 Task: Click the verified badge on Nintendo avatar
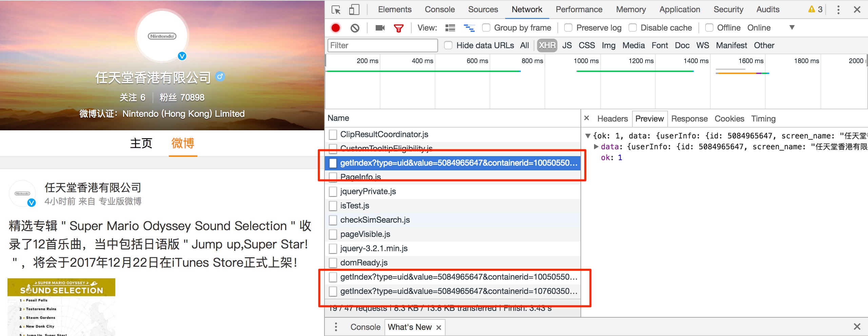pyautogui.click(x=182, y=56)
